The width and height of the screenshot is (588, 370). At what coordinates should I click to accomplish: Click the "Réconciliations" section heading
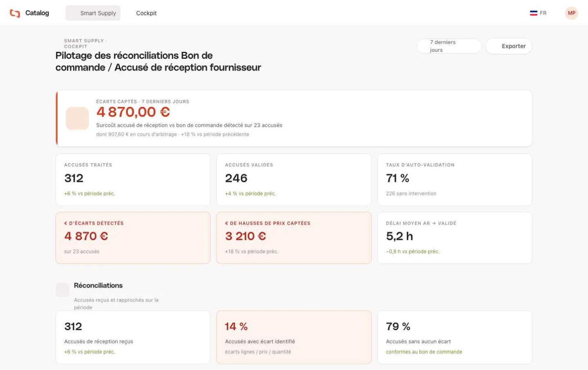point(98,286)
